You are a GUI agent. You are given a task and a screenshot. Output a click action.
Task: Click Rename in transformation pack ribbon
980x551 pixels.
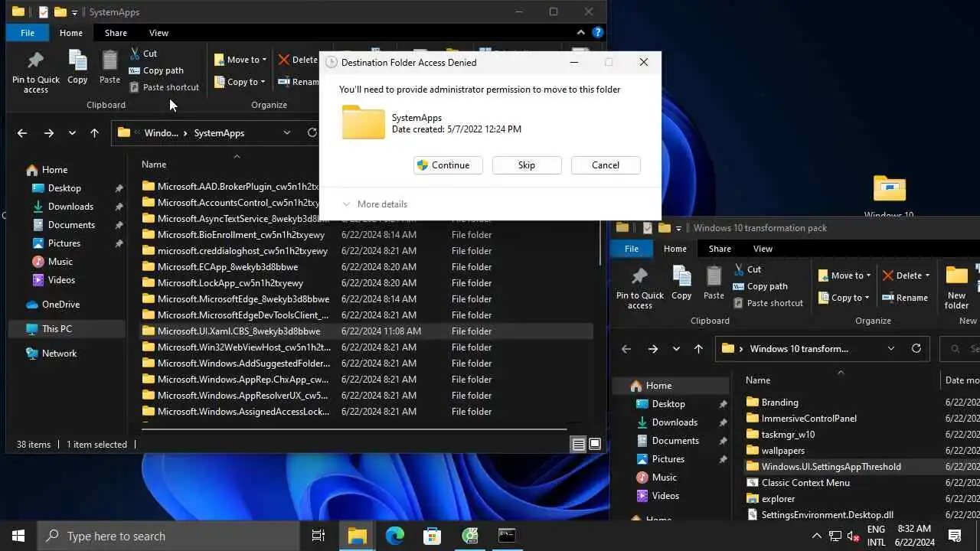pos(905,298)
